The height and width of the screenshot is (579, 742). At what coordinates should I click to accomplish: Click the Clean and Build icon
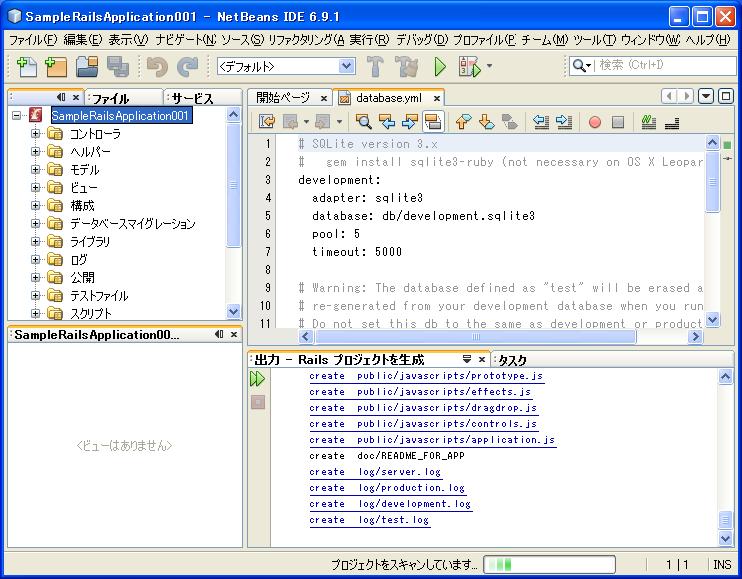tap(407, 67)
